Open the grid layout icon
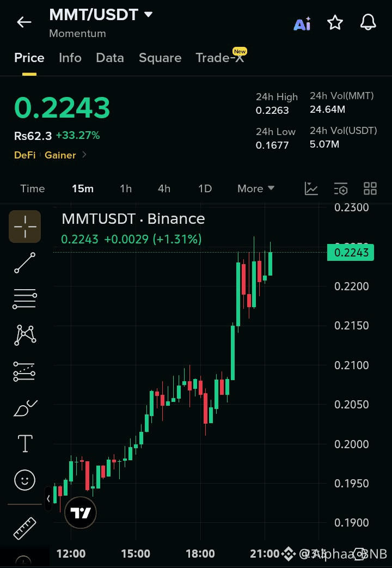 click(370, 189)
